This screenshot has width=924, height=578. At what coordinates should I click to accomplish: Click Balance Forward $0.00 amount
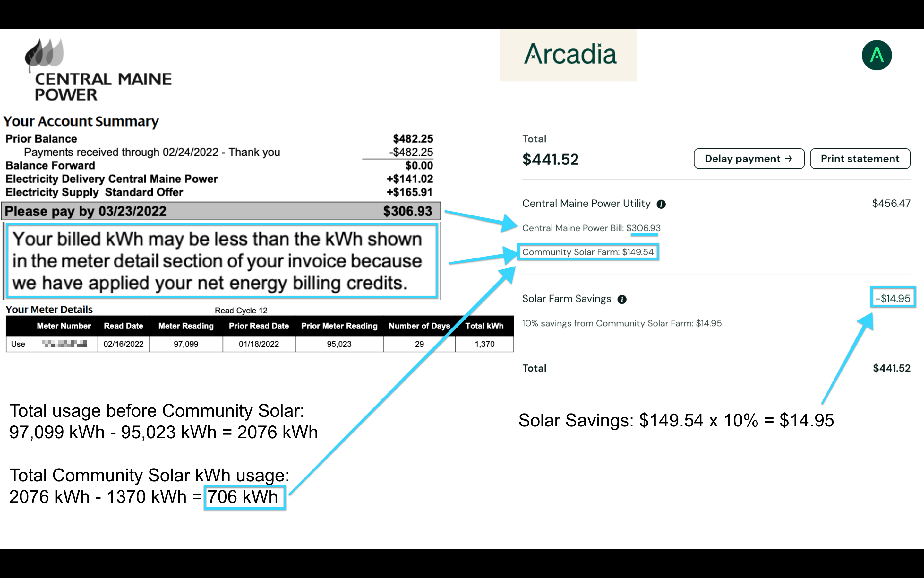(x=419, y=165)
